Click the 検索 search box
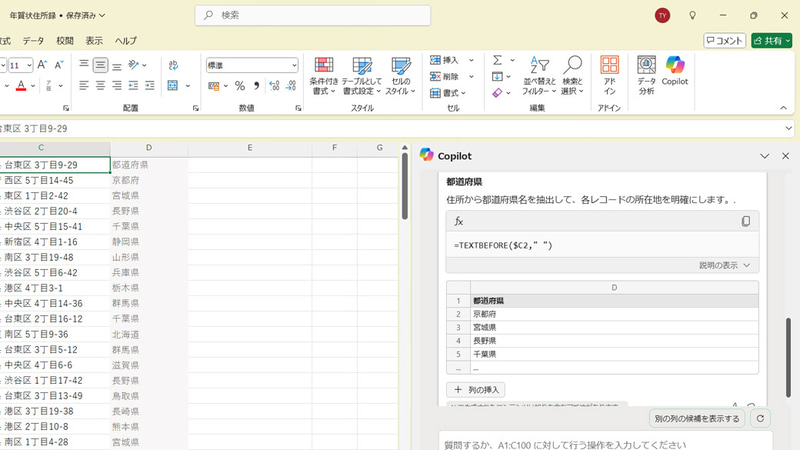 coord(313,15)
